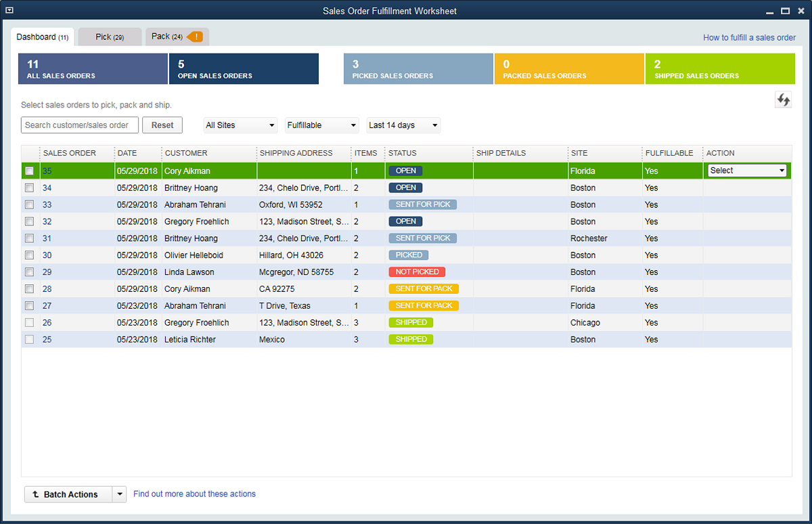Click the Batch Actions upload arrow icon
This screenshot has height=524, width=812.
(35, 494)
